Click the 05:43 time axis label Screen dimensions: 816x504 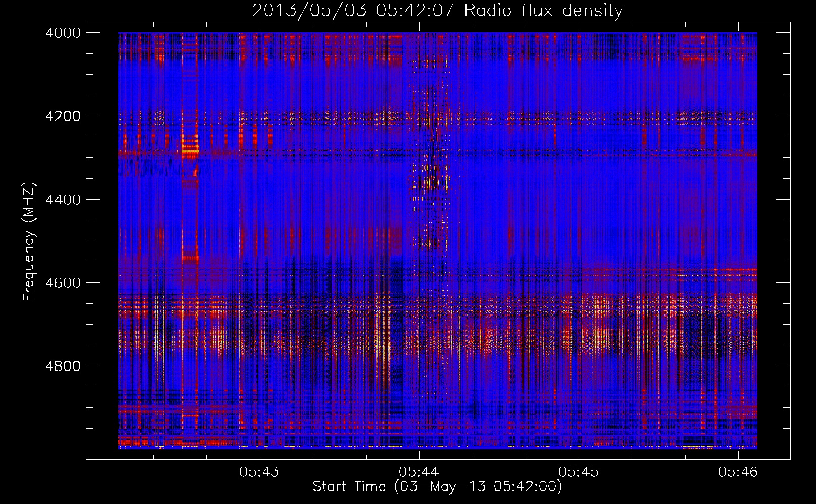259,472
